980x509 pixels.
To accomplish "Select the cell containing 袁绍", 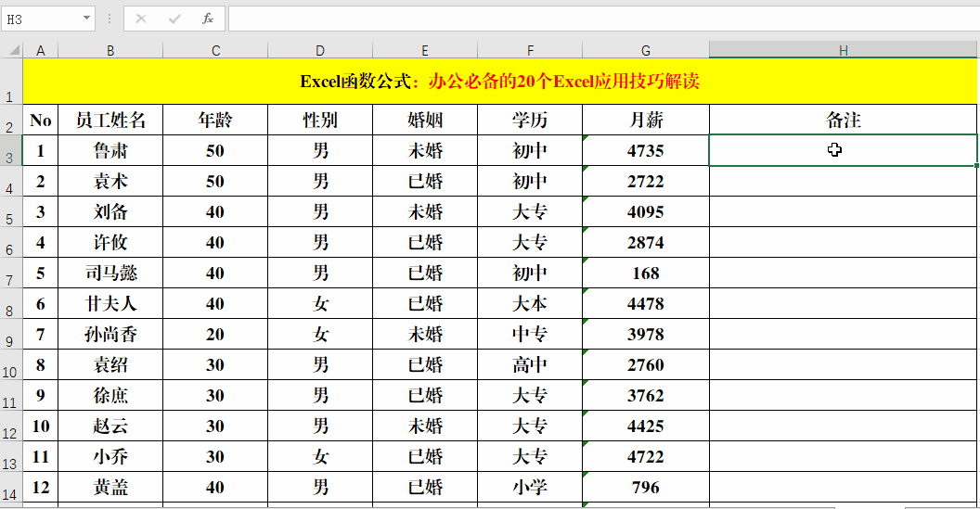I will point(110,364).
